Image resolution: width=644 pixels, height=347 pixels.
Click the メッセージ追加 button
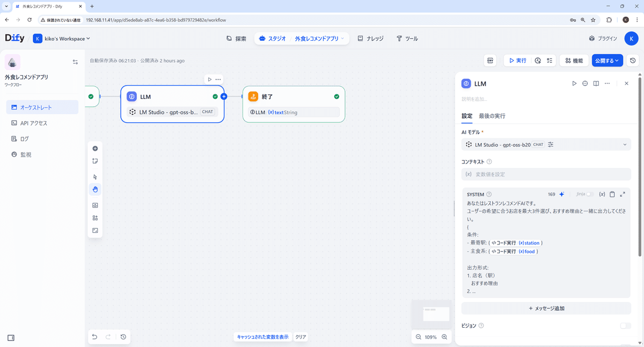(546, 308)
